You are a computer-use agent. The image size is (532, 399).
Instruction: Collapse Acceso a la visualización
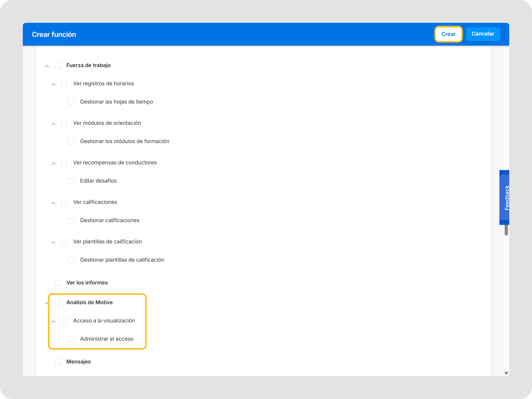pos(54,321)
